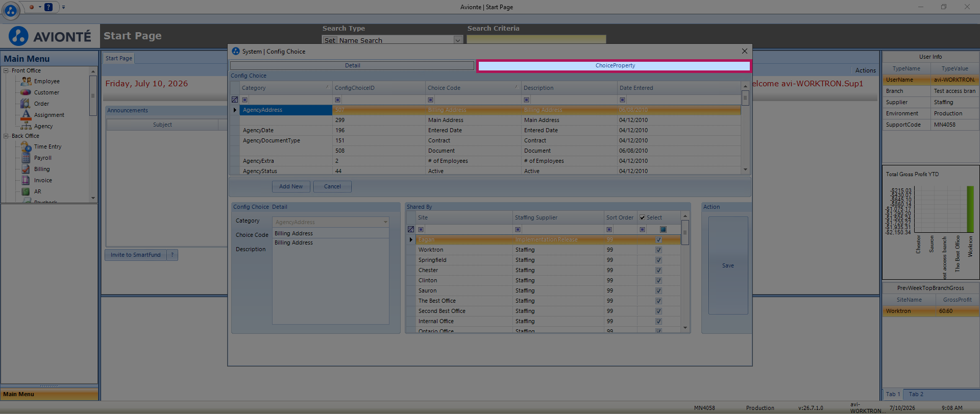Image resolution: width=980 pixels, height=414 pixels.
Task: Open the dropdown arrow beside the red dot
Action: tap(40, 7)
